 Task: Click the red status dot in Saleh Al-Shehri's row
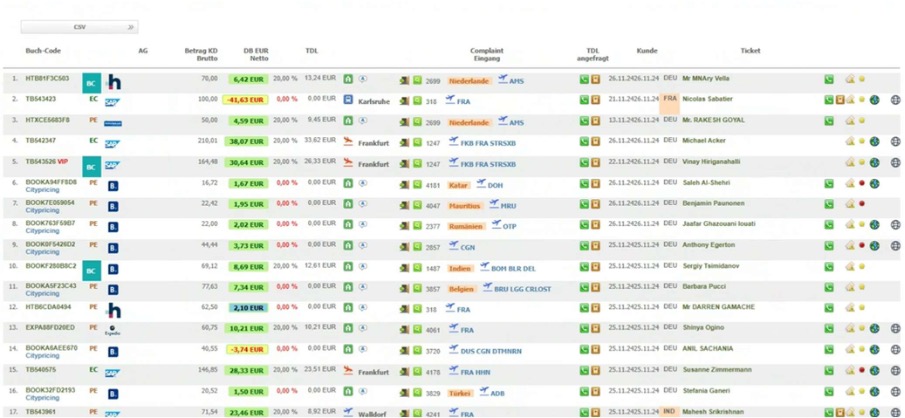click(862, 184)
